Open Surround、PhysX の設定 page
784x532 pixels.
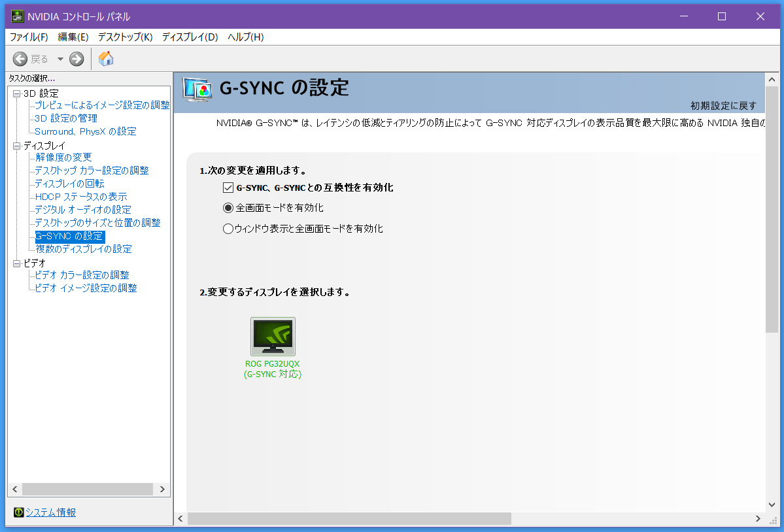86,131
